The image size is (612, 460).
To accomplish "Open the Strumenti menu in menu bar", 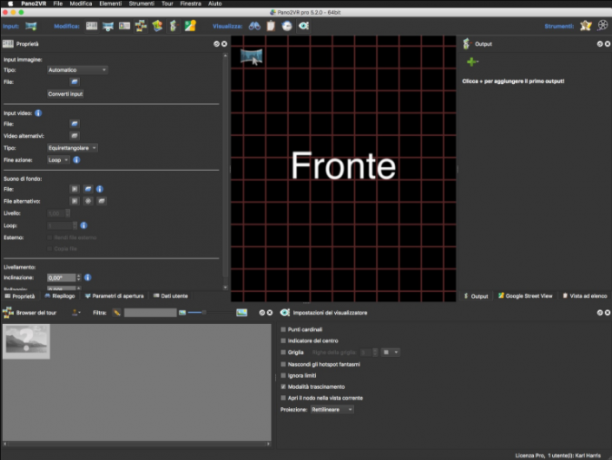I will [141, 4].
